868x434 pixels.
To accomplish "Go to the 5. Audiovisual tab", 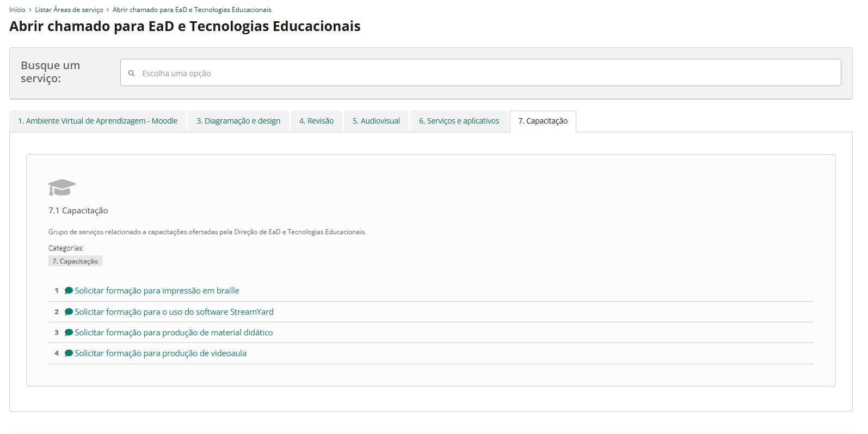I will point(376,121).
